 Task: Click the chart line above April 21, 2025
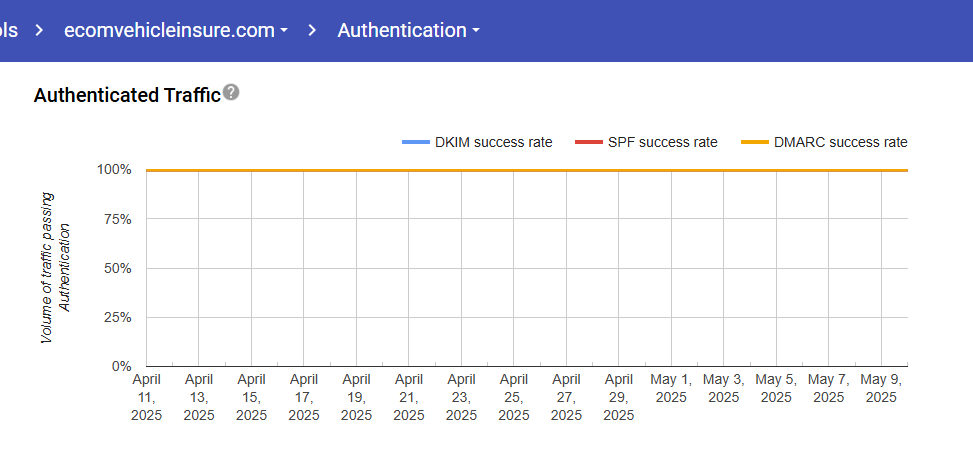(x=409, y=170)
